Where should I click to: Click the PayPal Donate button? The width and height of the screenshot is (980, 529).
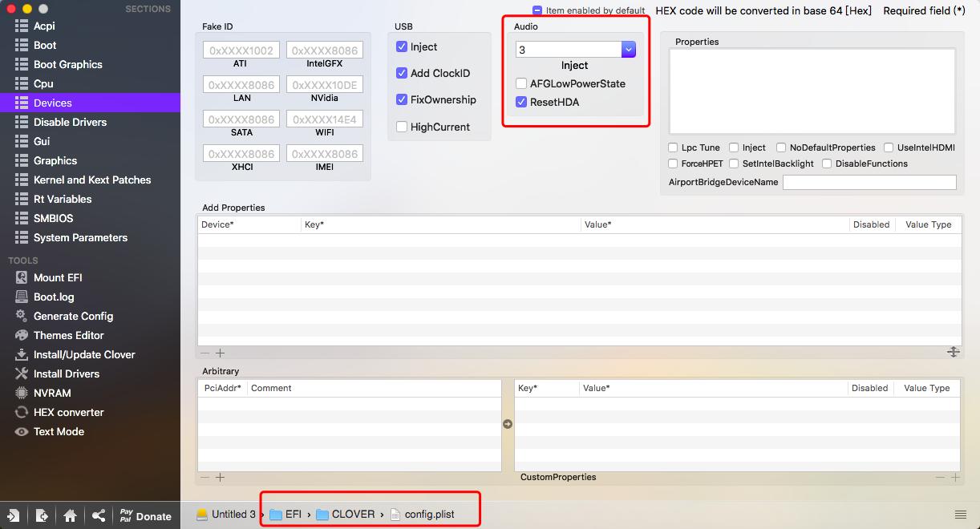point(146,515)
